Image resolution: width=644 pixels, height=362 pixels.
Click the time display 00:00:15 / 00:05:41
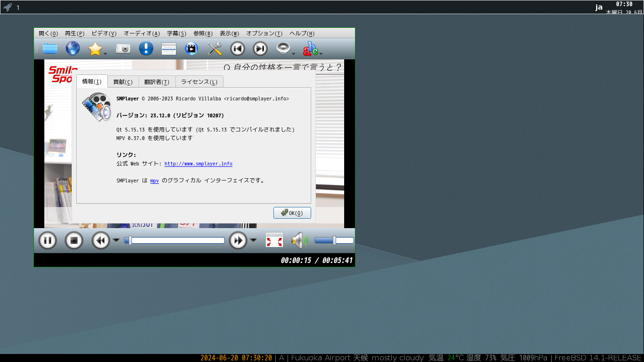click(317, 260)
